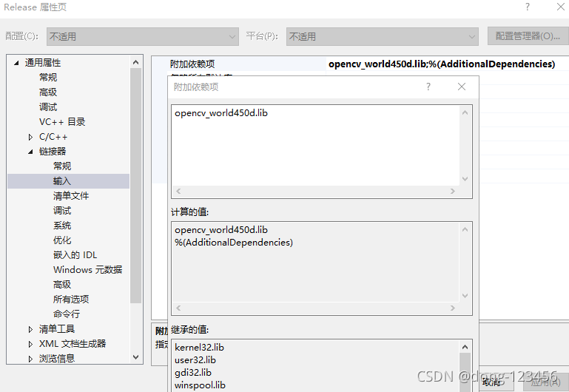Image resolution: width=569 pixels, height=392 pixels.
Task: Open the 平台(P) dropdown
Action: tap(382, 37)
